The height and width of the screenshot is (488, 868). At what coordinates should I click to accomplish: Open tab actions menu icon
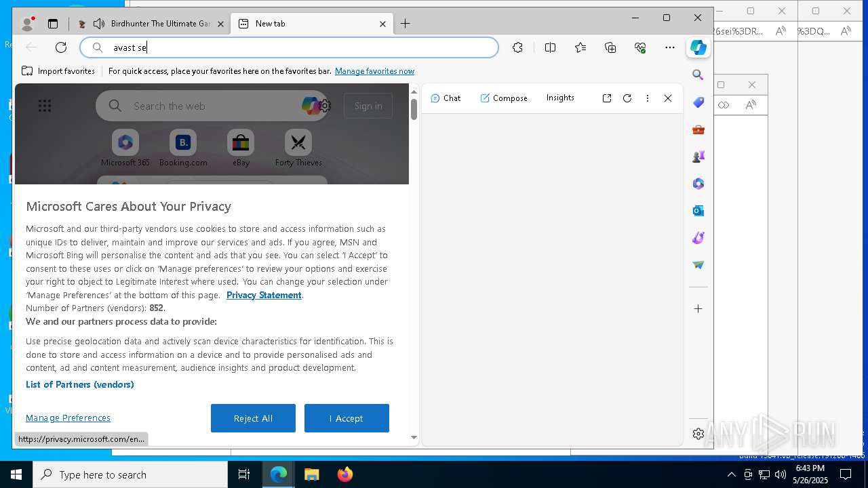(x=53, y=24)
